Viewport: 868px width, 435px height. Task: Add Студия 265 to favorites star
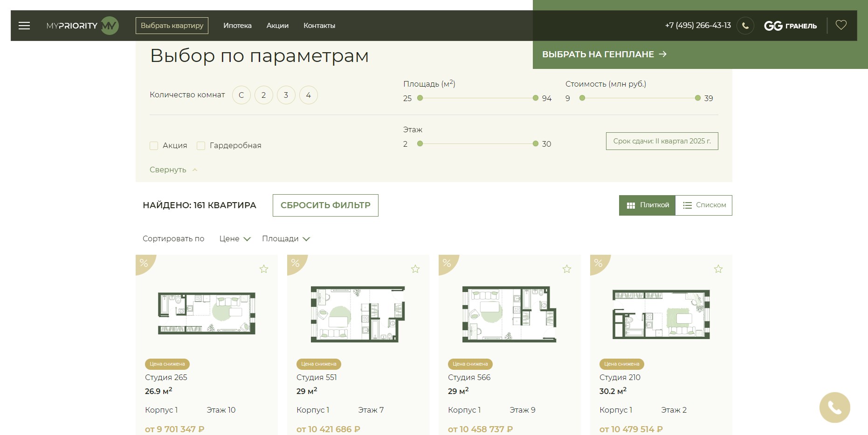[x=264, y=269]
